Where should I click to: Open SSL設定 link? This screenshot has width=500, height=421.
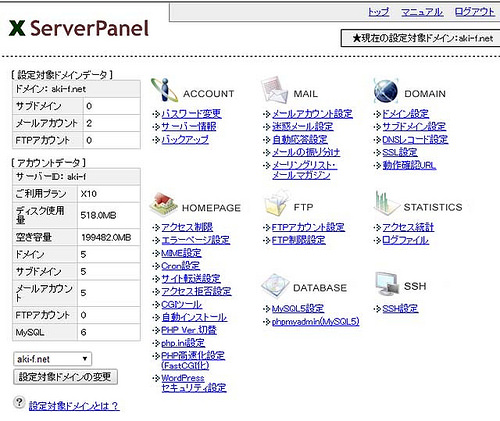tap(400, 152)
